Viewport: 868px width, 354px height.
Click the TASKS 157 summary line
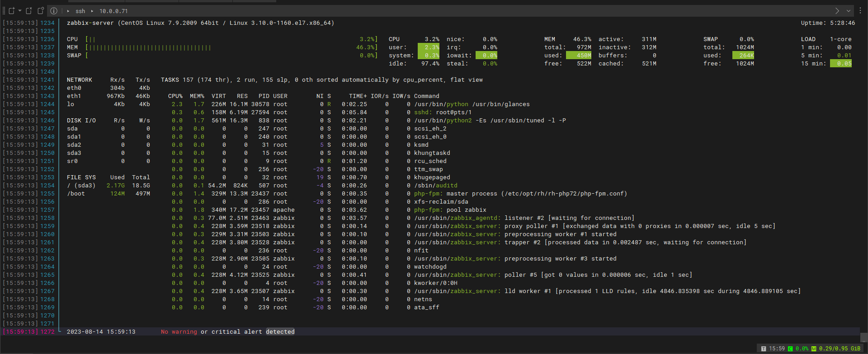click(x=322, y=80)
